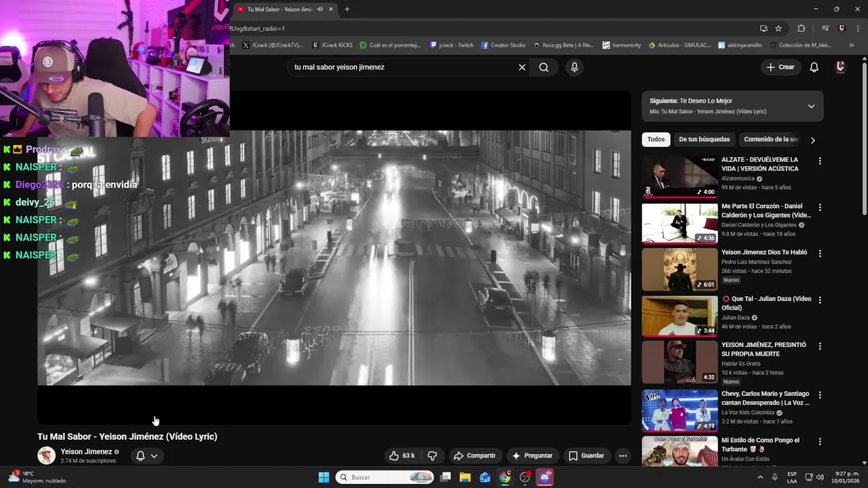Bookmark this page with the star icon

(778, 28)
